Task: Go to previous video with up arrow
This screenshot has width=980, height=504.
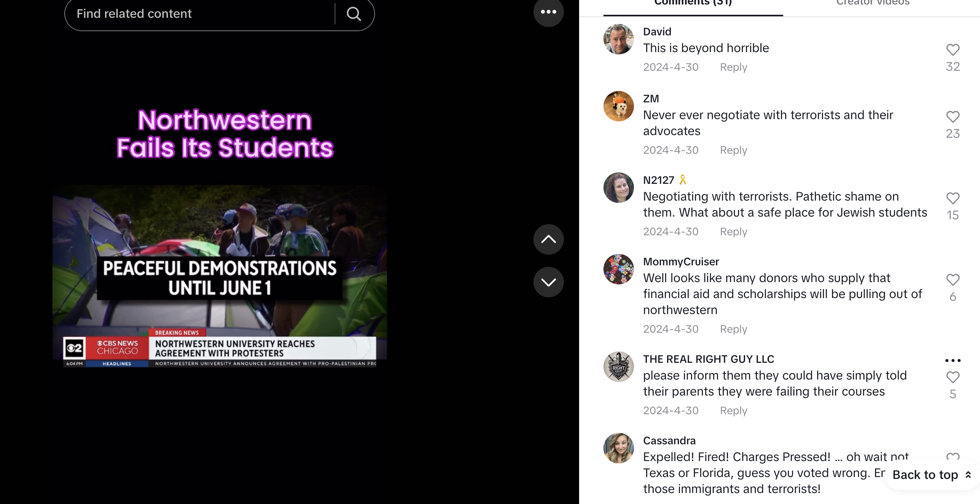Action: [548, 240]
